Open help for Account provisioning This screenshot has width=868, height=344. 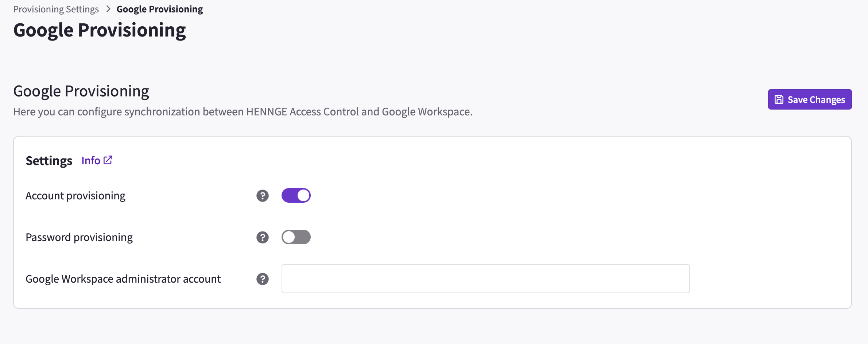coord(263,196)
